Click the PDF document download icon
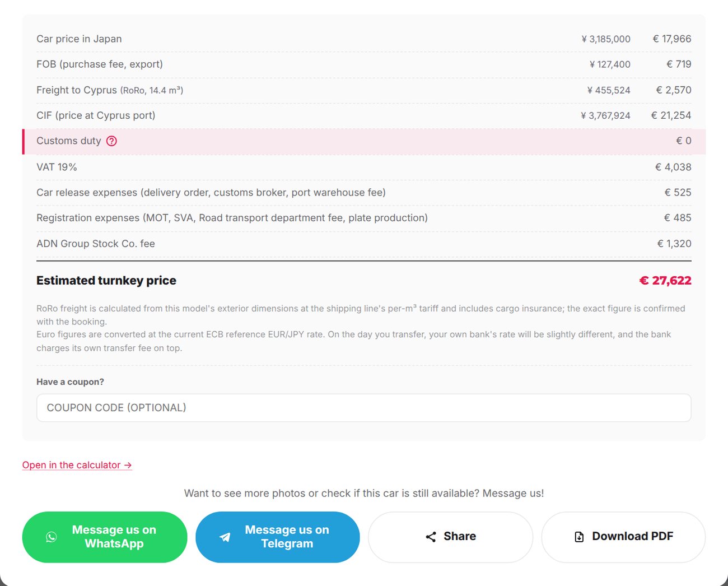This screenshot has width=728, height=586. coord(579,537)
